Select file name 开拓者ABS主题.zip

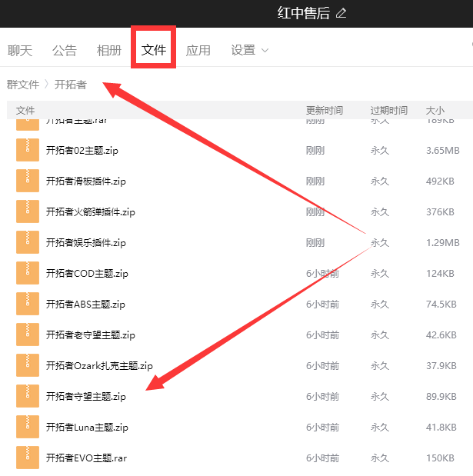coord(85,305)
